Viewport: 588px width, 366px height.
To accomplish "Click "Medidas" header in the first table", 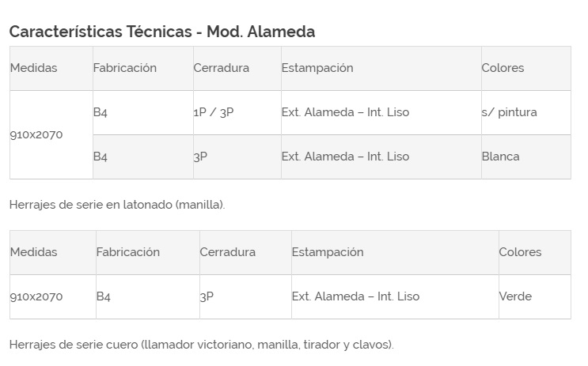I will tap(34, 68).
